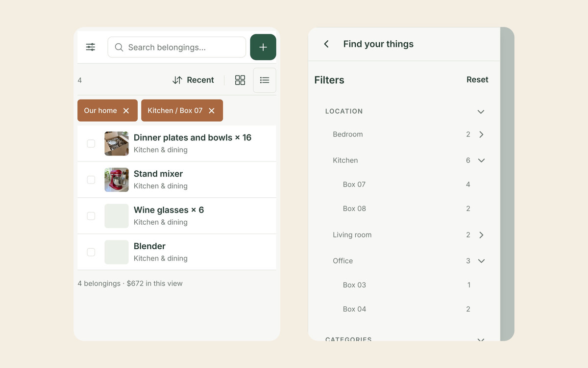Open the filters sliders icon
The width and height of the screenshot is (588, 368).
91,47
